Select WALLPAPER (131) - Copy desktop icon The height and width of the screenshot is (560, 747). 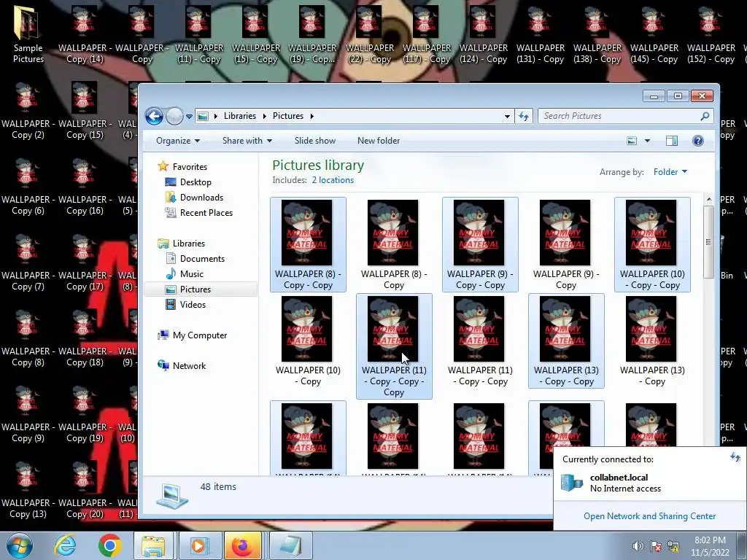click(541, 35)
